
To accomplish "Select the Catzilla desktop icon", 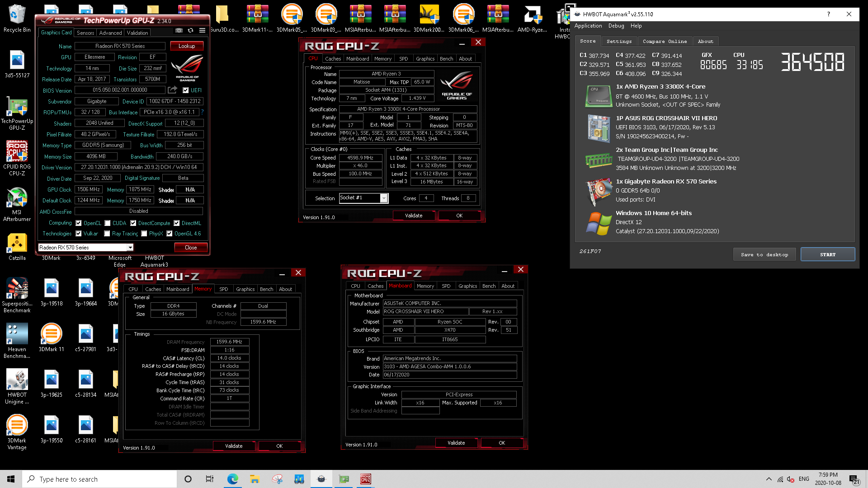I will point(17,247).
